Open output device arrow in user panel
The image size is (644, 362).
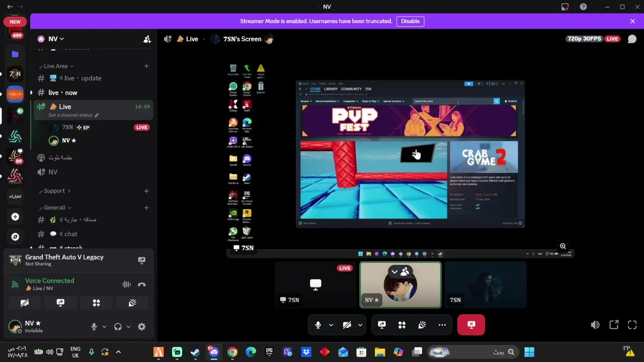click(128, 327)
